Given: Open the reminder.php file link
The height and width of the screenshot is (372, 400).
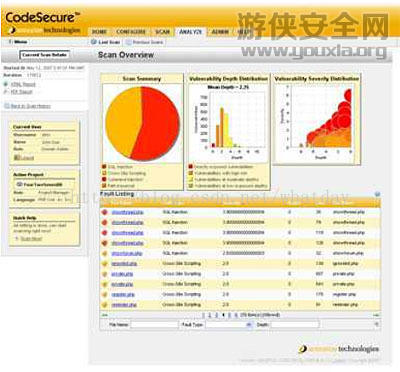Looking at the screenshot, I should point(124,305).
